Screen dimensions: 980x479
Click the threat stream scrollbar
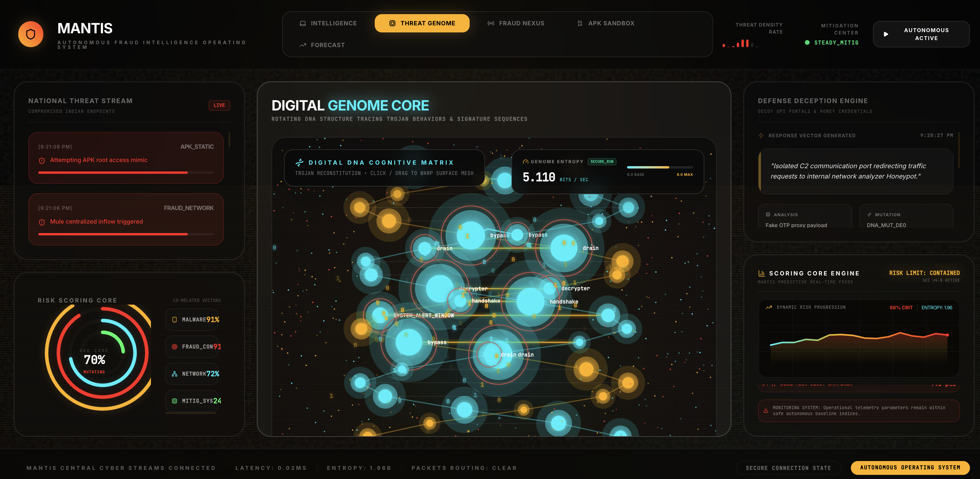coord(229,140)
